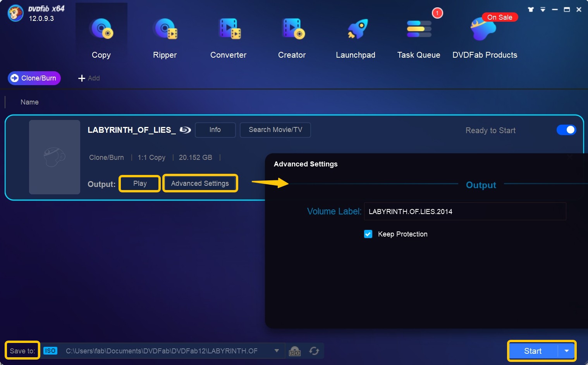Viewport: 588px width, 365px height.
Task: Click the Save to: label
Action: 22,351
